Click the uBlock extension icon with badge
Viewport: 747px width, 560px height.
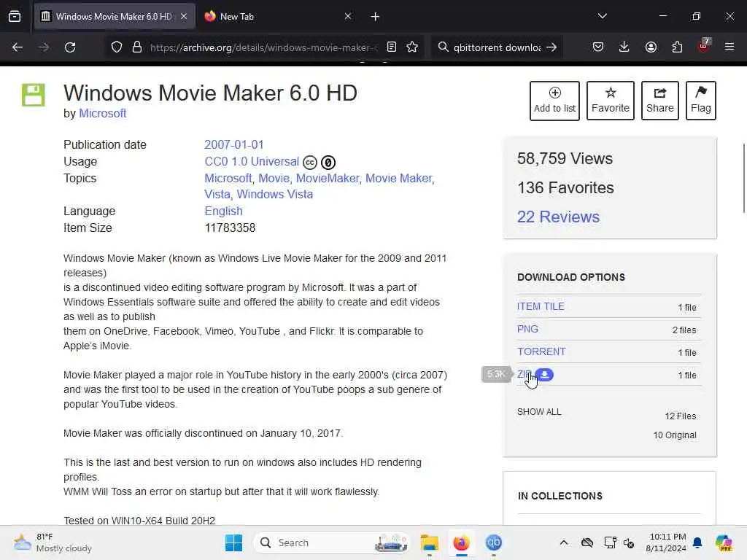[x=704, y=46]
